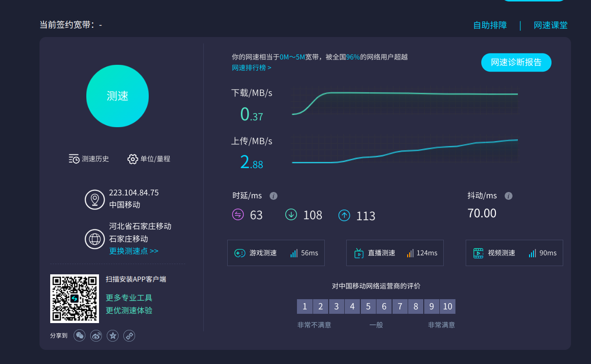View the 网速排行榜 speed ranking
This screenshot has width=591, height=364.
pos(252,68)
